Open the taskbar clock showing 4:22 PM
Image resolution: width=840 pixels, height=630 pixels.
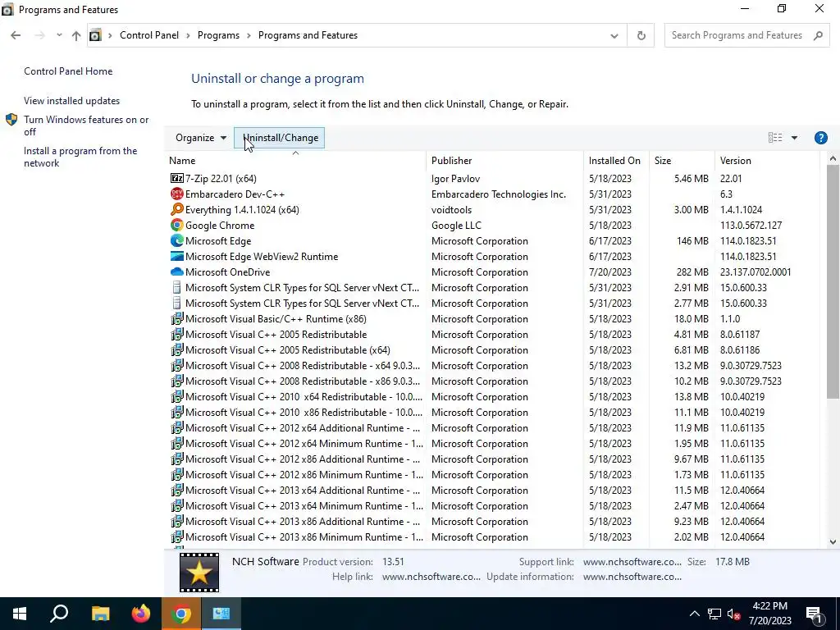click(769, 614)
